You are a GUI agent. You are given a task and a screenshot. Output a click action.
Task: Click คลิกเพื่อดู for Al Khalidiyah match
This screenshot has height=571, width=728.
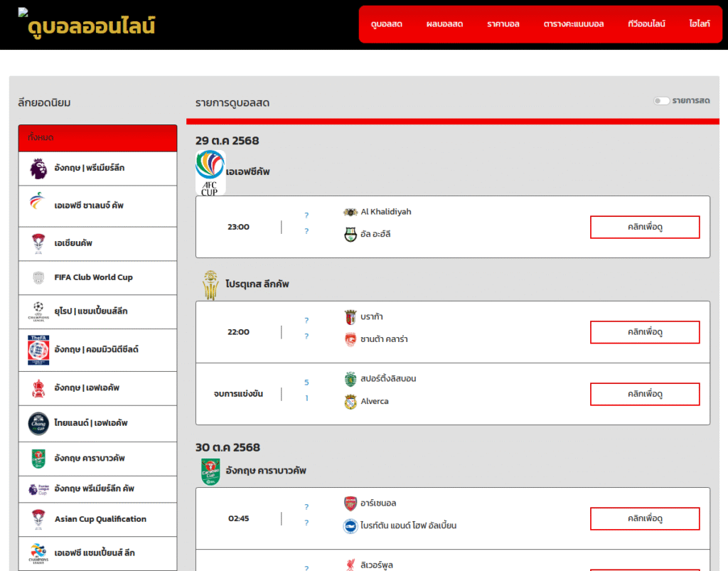pos(644,227)
